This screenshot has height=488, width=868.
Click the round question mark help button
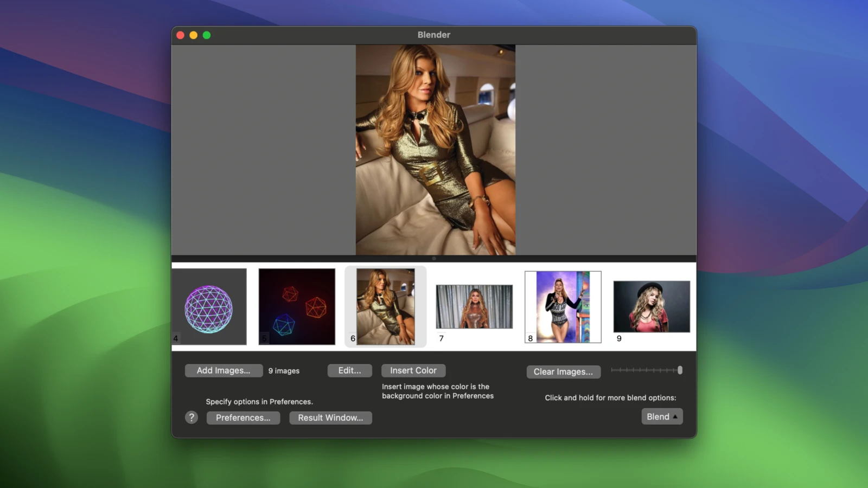(192, 418)
